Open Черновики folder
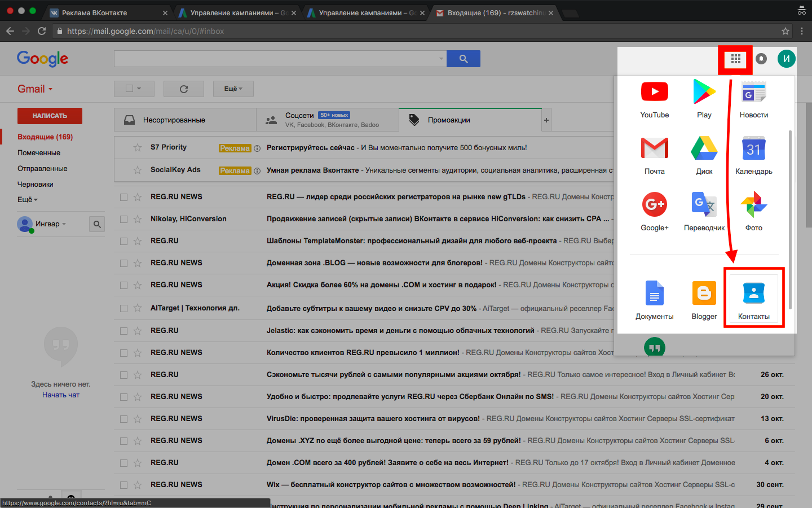 [36, 185]
